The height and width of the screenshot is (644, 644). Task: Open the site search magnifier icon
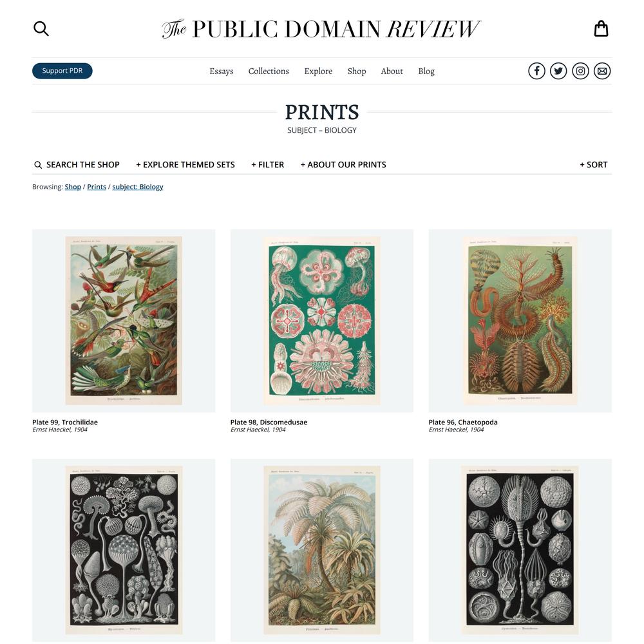click(x=41, y=29)
